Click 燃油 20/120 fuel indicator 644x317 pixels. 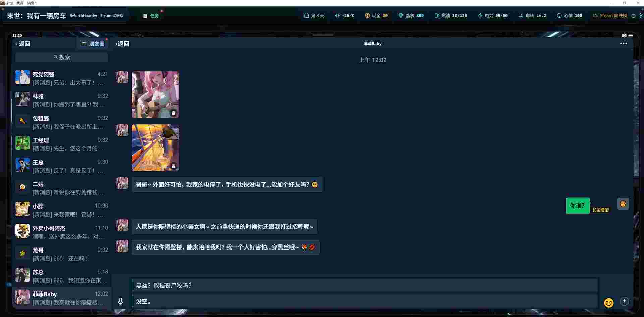point(451,16)
